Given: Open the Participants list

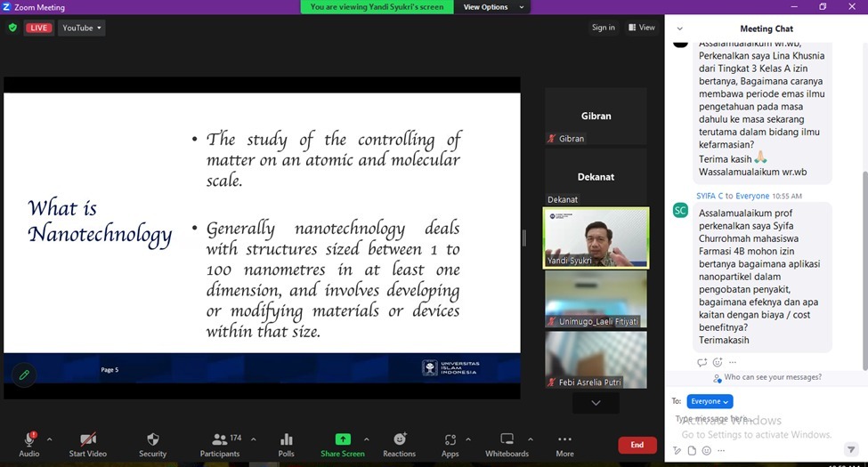Looking at the screenshot, I should [x=220, y=444].
